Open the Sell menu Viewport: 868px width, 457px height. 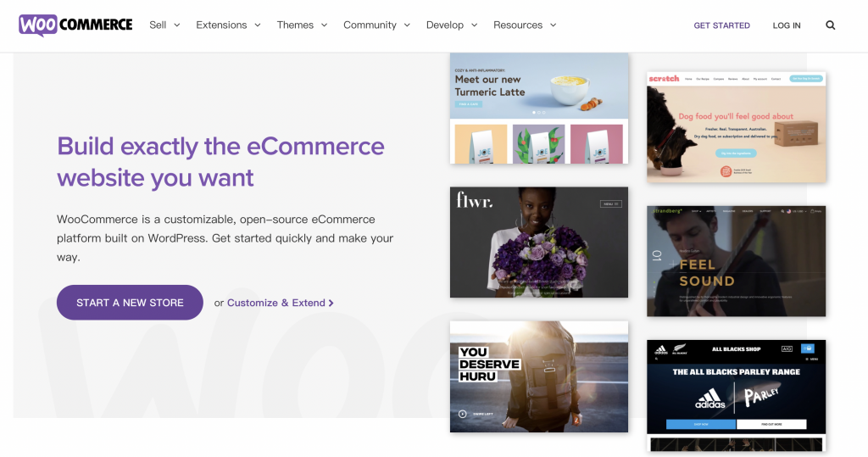click(x=158, y=25)
